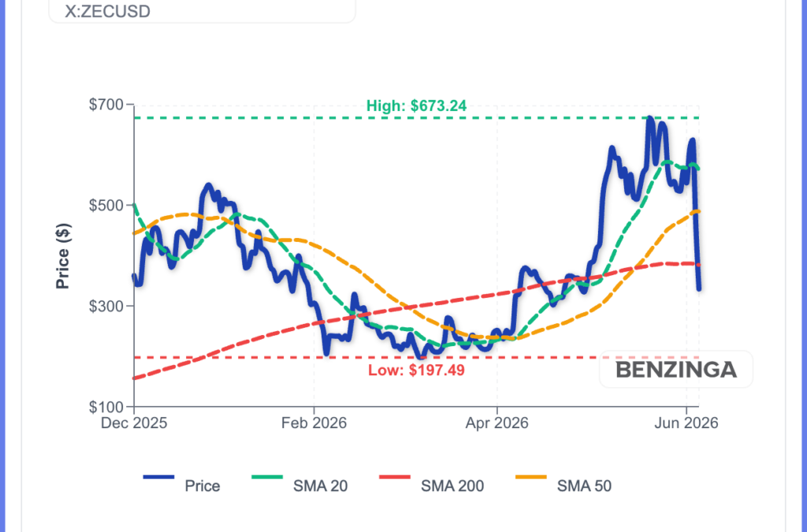The width and height of the screenshot is (807, 532).
Task: Click the orange SMA 50 legend swatch
Action: point(530,478)
